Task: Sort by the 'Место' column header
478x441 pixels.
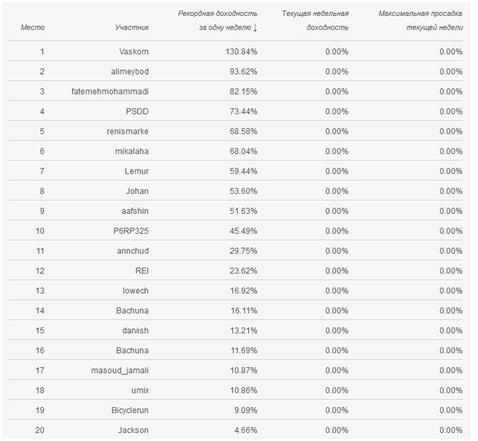Action: point(33,27)
